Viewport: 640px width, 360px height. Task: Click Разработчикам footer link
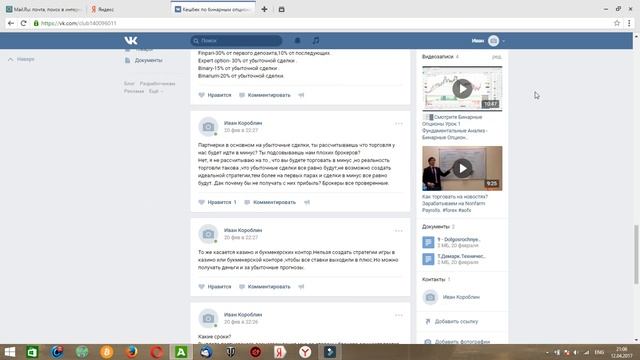pyautogui.click(x=157, y=83)
